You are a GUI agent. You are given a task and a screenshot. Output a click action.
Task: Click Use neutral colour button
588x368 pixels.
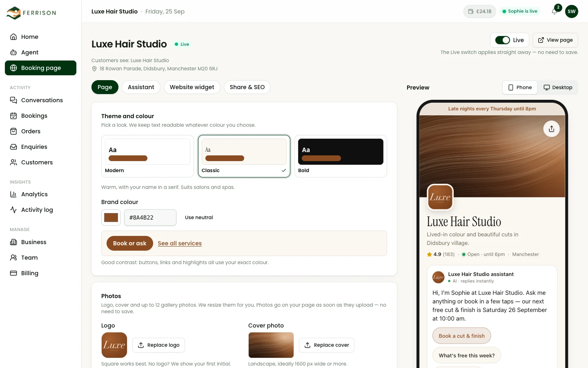[x=199, y=218]
